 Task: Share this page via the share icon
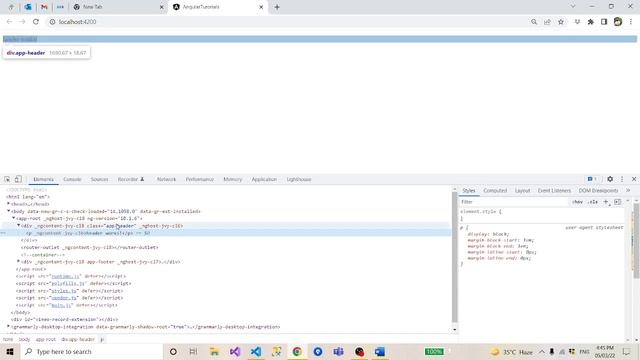pyautogui.click(x=547, y=22)
